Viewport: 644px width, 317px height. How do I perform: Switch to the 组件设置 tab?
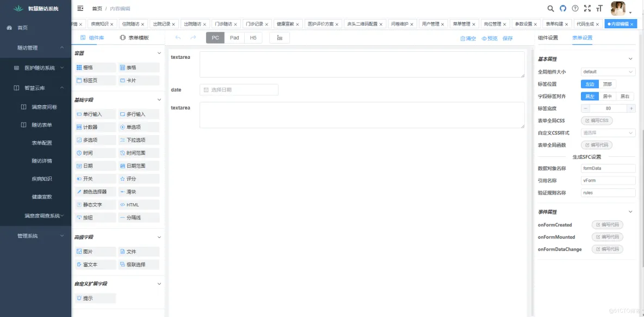tap(548, 38)
